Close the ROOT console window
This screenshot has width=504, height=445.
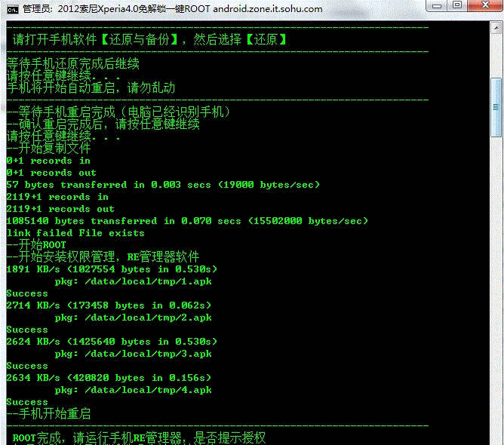pyautogui.click(x=485, y=5)
